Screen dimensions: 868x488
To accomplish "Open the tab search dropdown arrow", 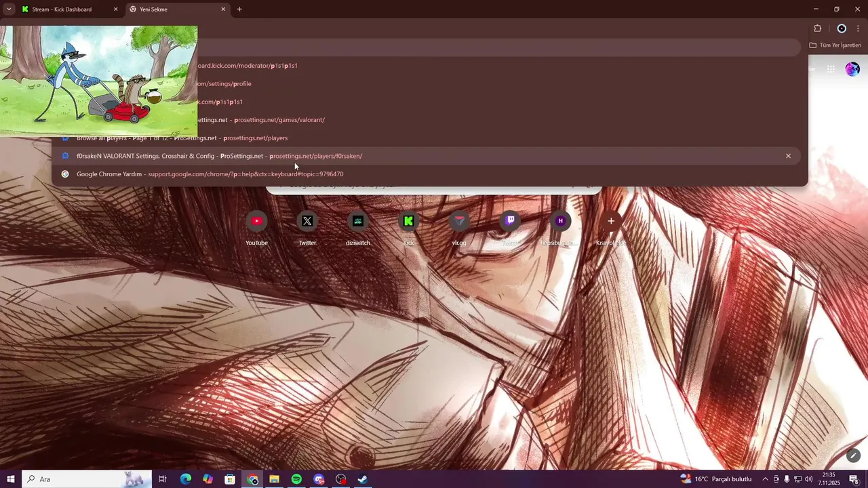I will pos(9,9).
